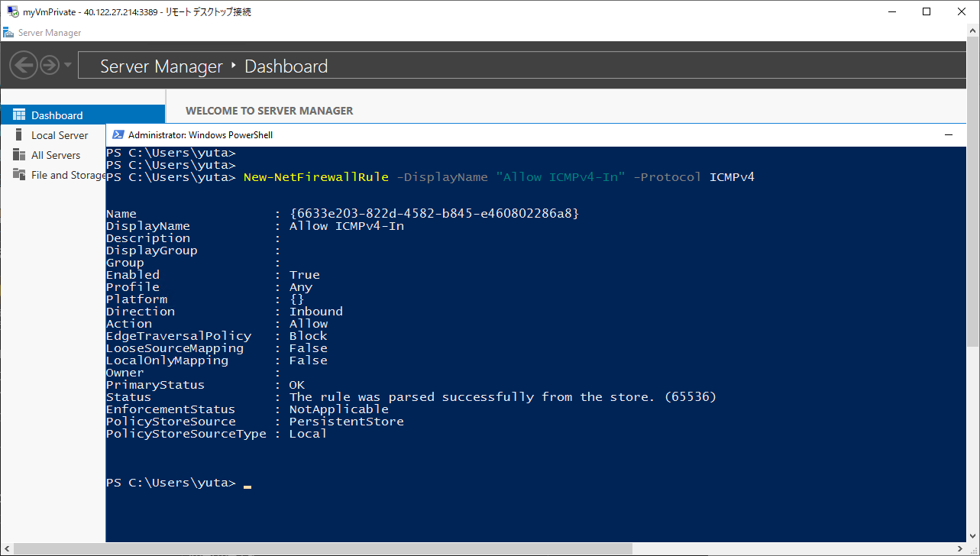This screenshot has height=556, width=980.
Task: Click the PrimaryStatus value OK
Action: pyautogui.click(x=296, y=385)
